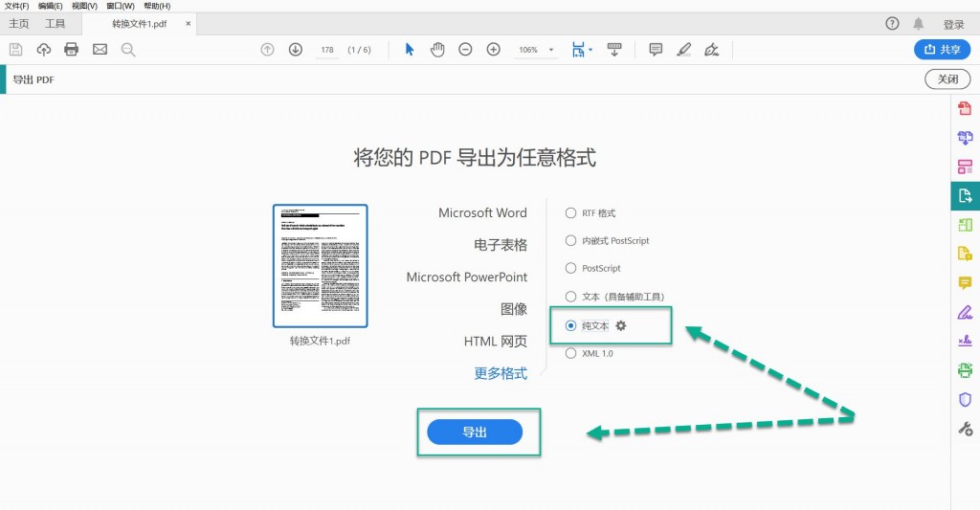The image size is (980, 510).
Task: Choose HTML 网页 export format
Action: [x=496, y=342]
